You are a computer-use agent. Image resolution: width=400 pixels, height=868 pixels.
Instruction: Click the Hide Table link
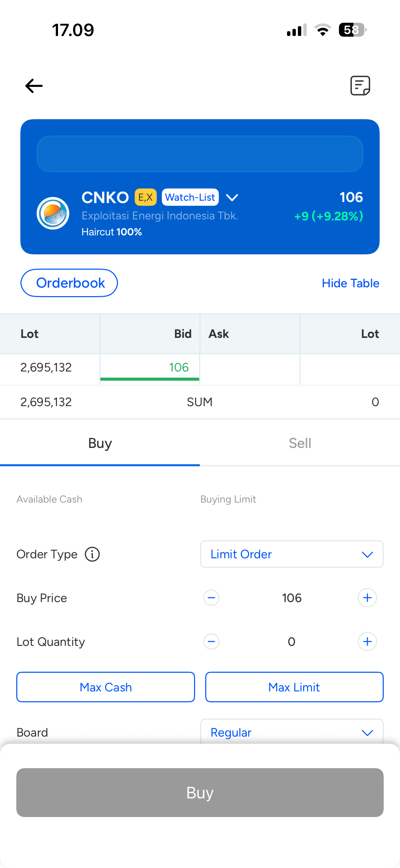(350, 283)
